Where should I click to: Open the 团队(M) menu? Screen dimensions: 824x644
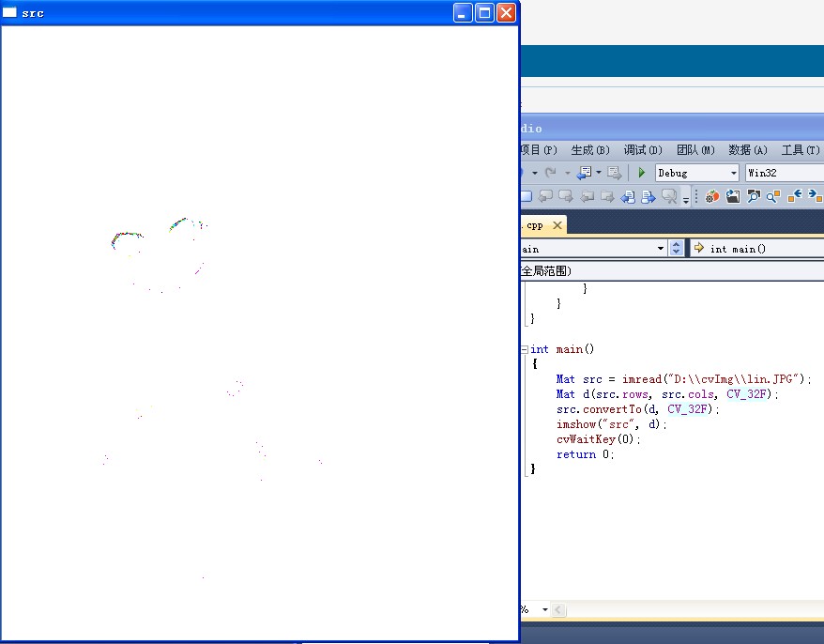point(695,150)
